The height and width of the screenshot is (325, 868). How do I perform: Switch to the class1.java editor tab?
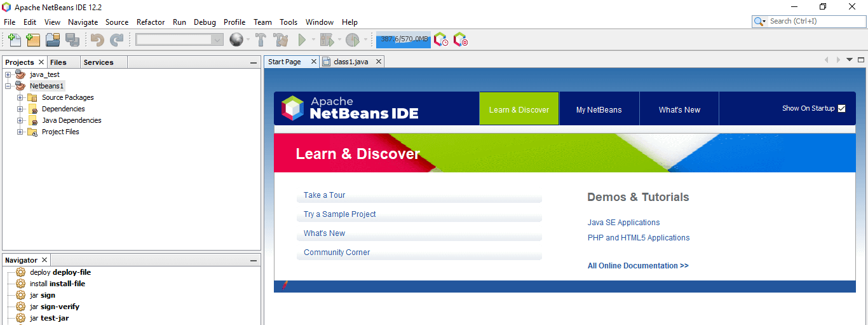351,62
